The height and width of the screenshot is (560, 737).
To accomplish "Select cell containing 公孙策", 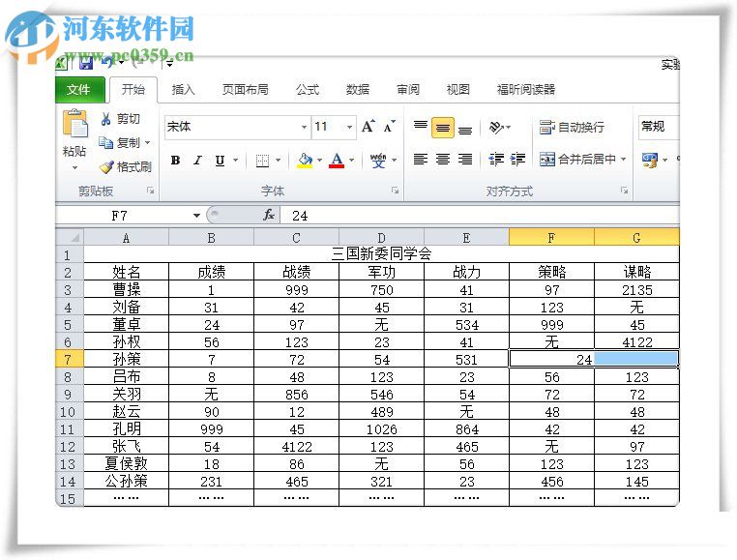I will [126, 481].
